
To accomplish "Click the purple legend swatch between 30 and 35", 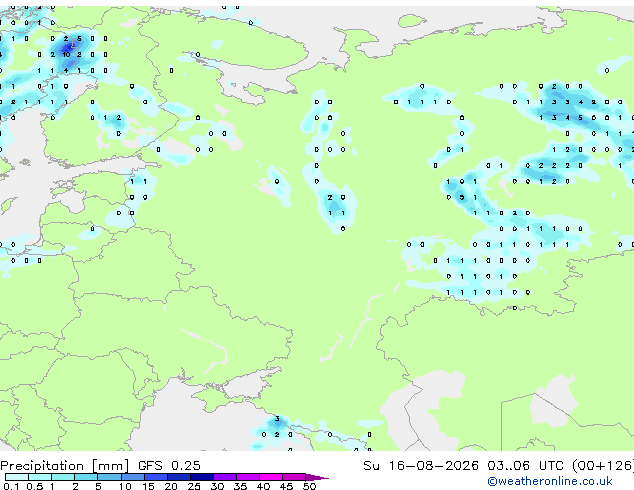I will click(x=225, y=477).
